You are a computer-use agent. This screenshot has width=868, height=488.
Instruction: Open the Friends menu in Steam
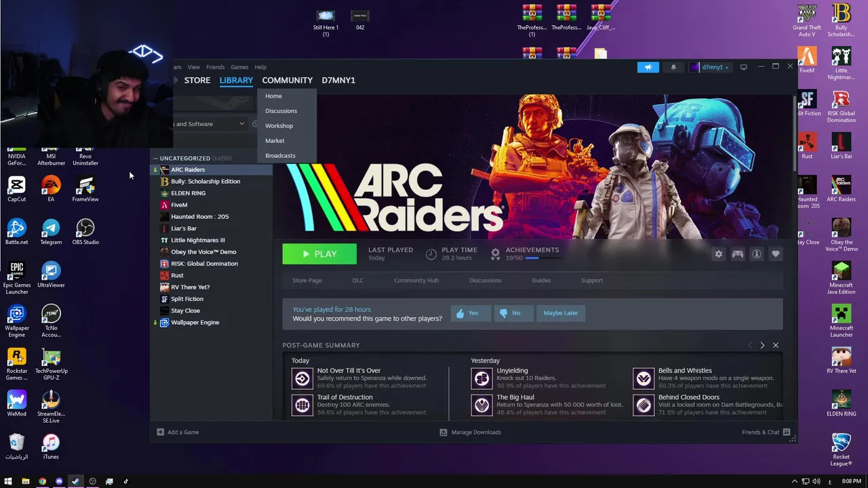click(x=215, y=67)
